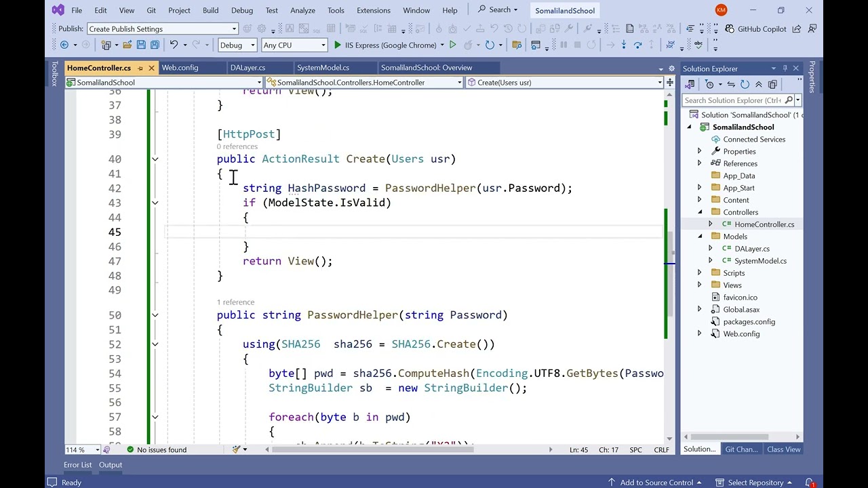Collapse the Models folder in Solution Explorer
Screen dimensions: 868x488
point(700,237)
